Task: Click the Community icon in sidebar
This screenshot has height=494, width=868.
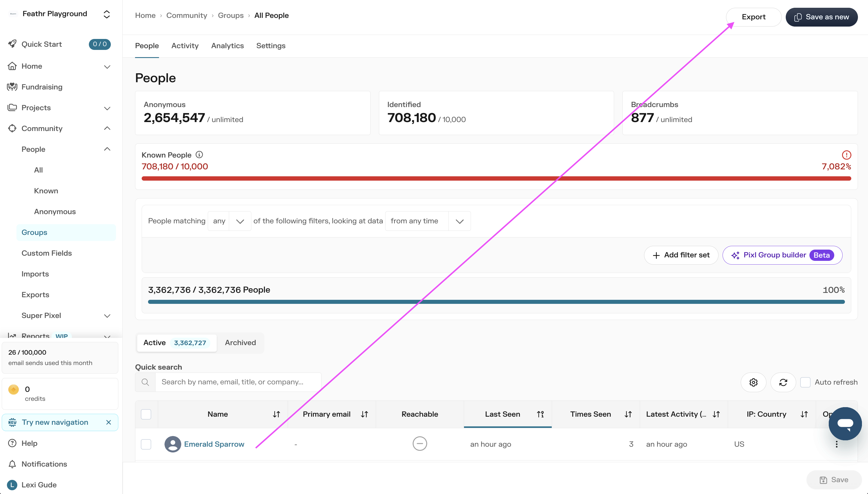Action: 12,128
